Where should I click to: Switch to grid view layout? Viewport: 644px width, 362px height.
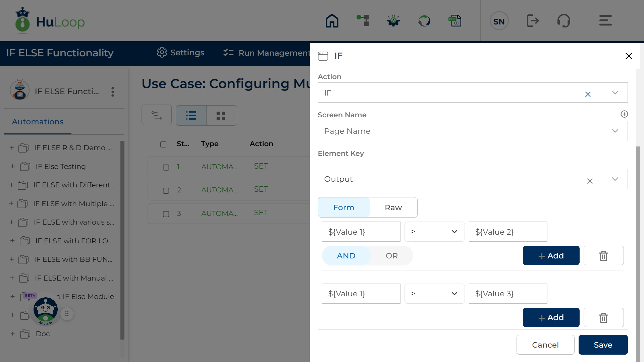pos(221,116)
